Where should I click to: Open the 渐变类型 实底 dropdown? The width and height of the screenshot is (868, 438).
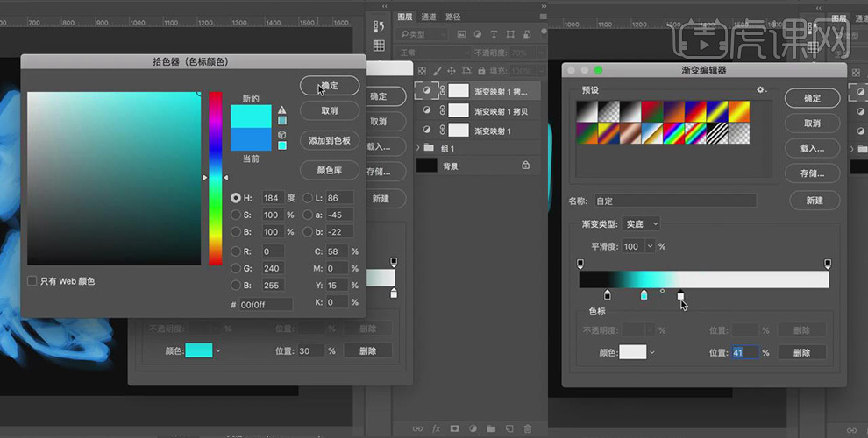pos(641,224)
